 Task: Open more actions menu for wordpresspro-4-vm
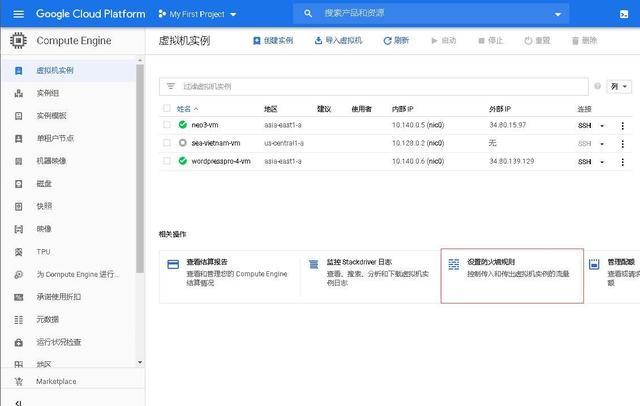(622, 162)
